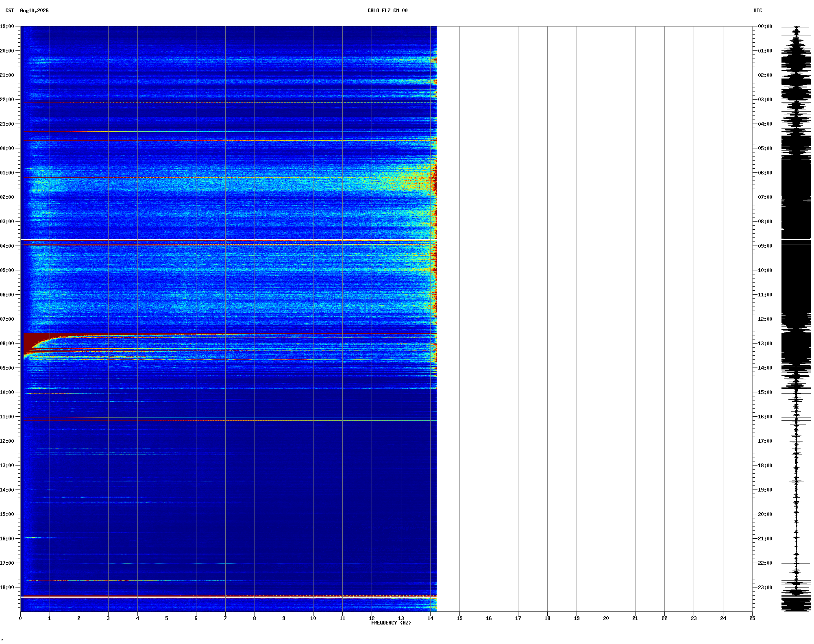Click the 7 Hz frequency tick label
The height and width of the screenshot is (644, 814).
point(225,618)
